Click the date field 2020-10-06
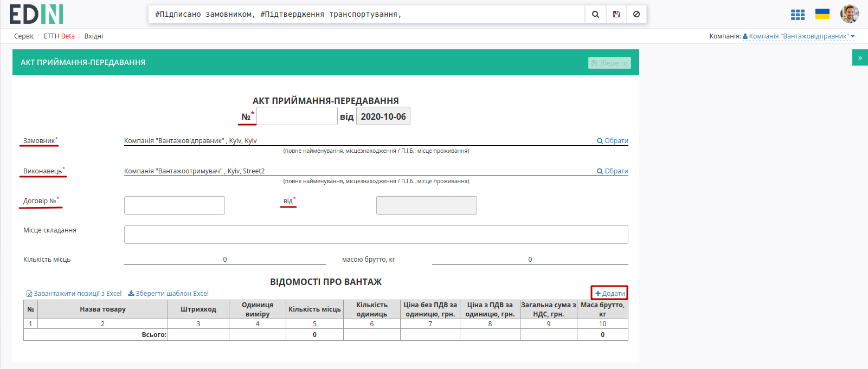This screenshot has height=369, width=868. pyautogui.click(x=383, y=116)
